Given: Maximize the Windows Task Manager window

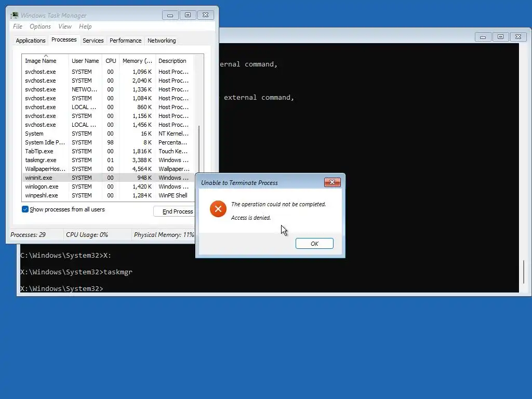Looking at the screenshot, I should pyautogui.click(x=188, y=15).
